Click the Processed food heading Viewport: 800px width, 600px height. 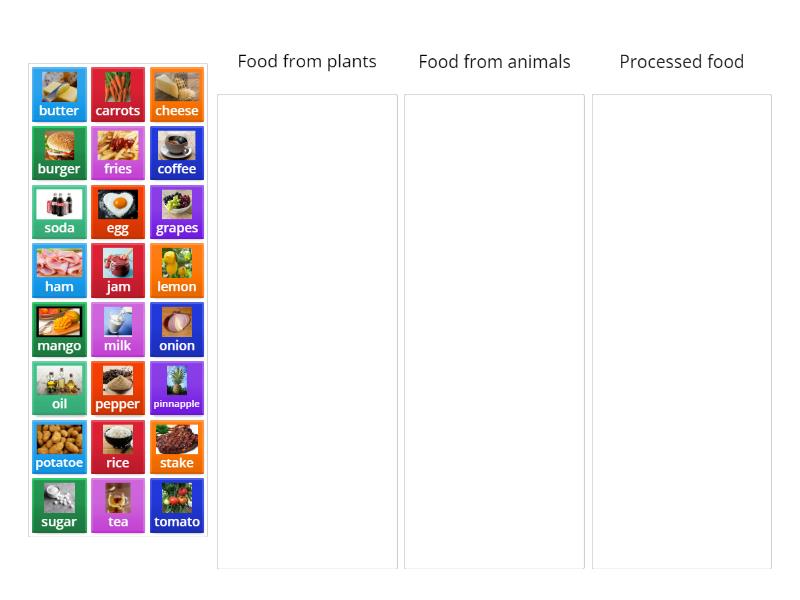(681, 61)
